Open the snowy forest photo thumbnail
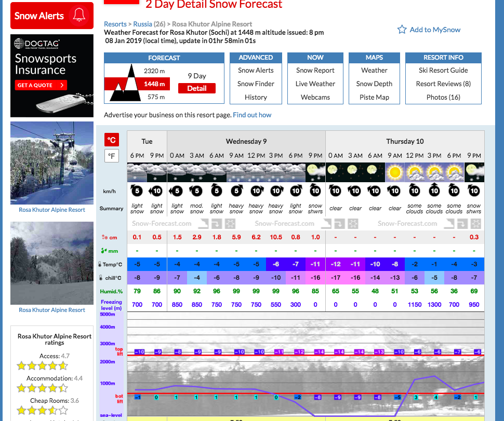The width and height of the screenshot is (504, 421). point(52,263)
